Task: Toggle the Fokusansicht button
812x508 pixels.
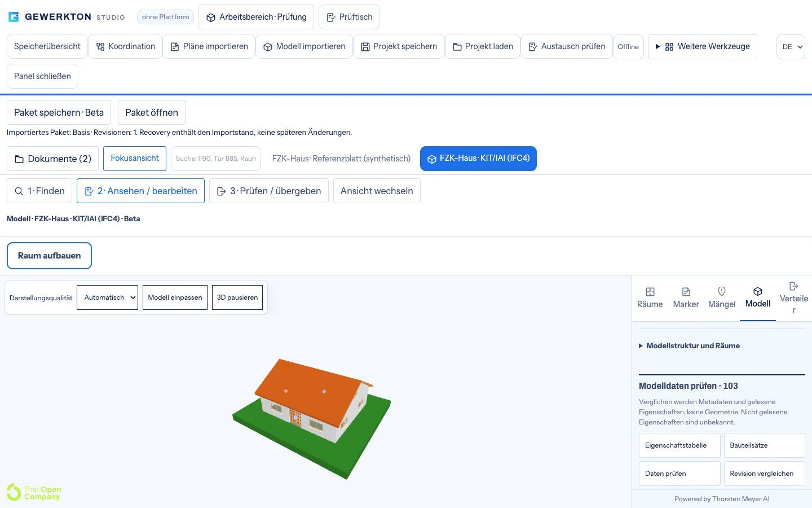Action: (x=135, y=158)
